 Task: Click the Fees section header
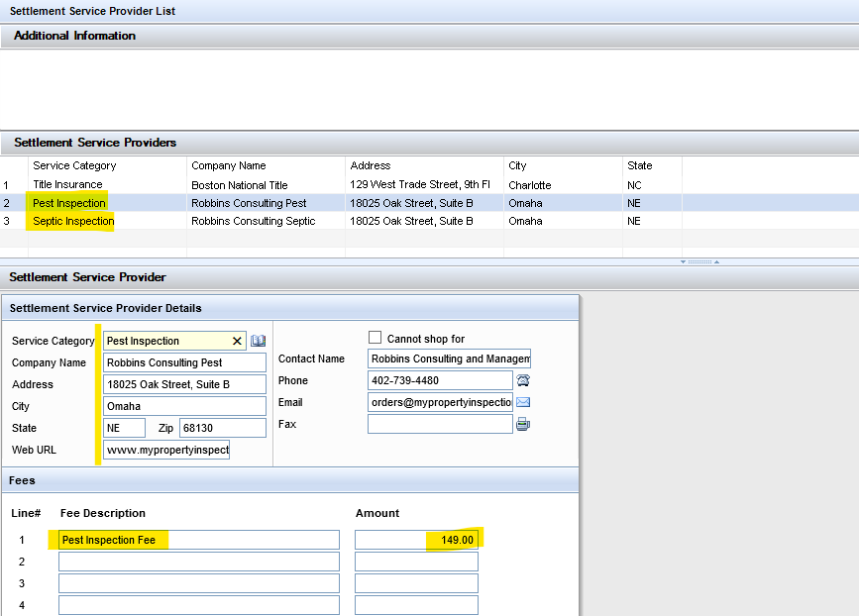pos(290,480)
